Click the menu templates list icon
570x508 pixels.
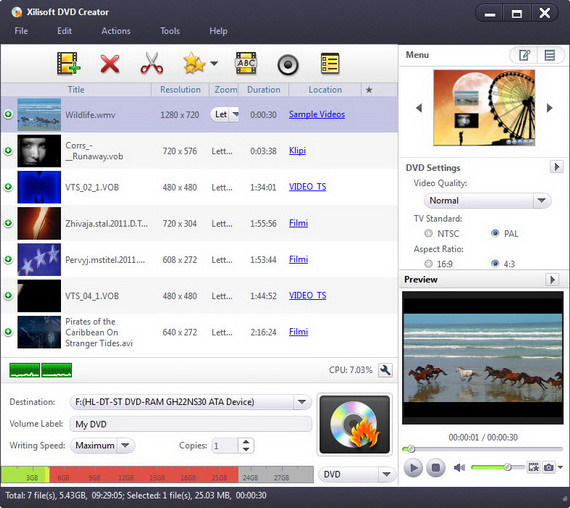(550, 55)
